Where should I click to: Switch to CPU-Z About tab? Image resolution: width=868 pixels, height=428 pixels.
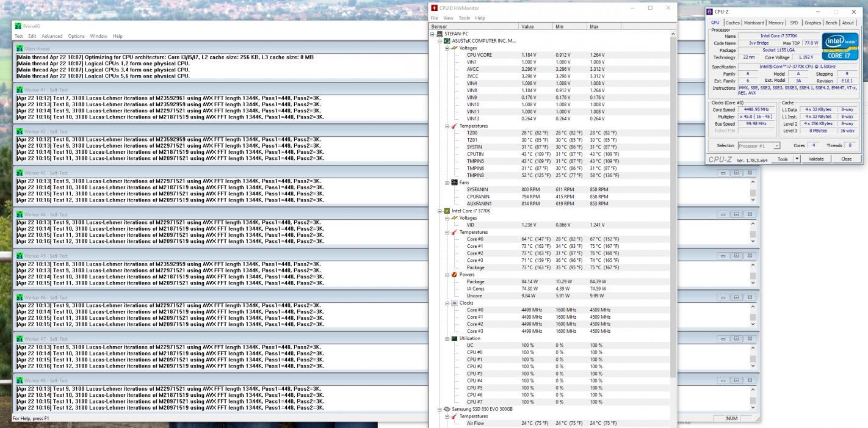tap(848, 23)
